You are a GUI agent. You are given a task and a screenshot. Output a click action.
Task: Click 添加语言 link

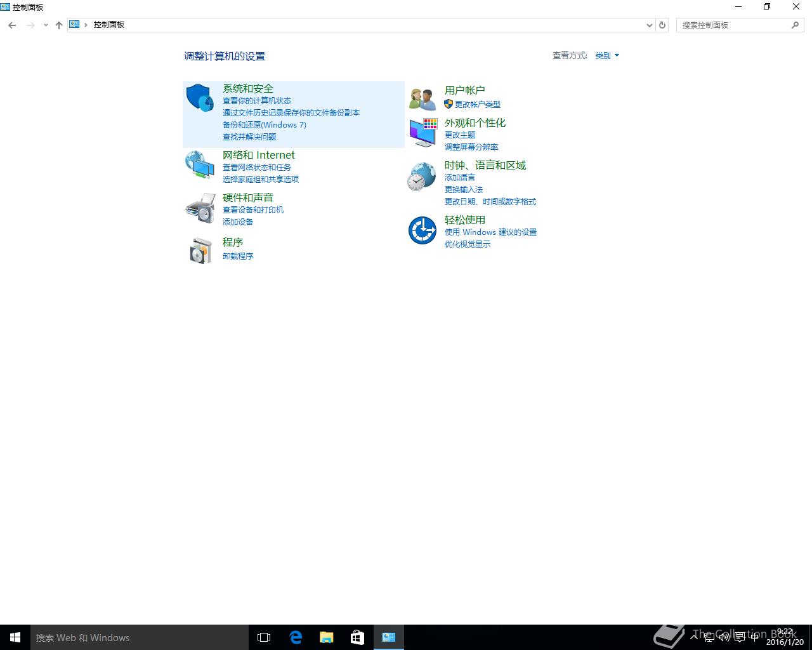click(460, 178)
